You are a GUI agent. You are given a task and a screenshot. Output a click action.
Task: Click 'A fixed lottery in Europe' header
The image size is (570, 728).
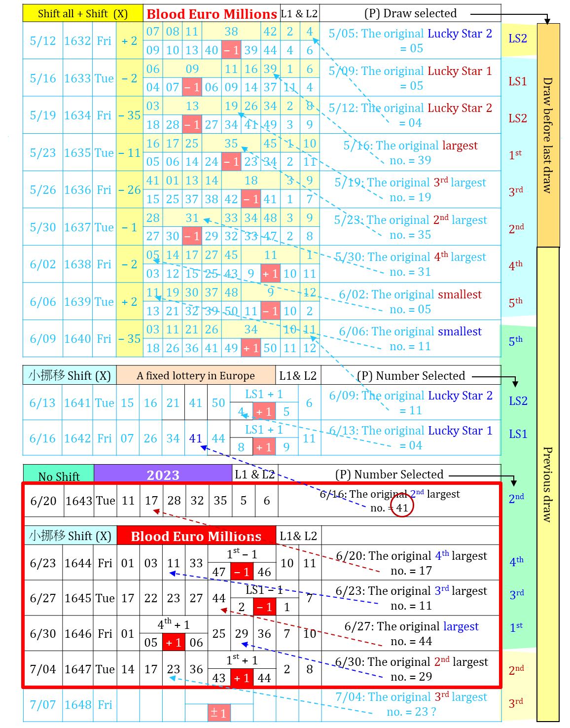pos(196,376)
